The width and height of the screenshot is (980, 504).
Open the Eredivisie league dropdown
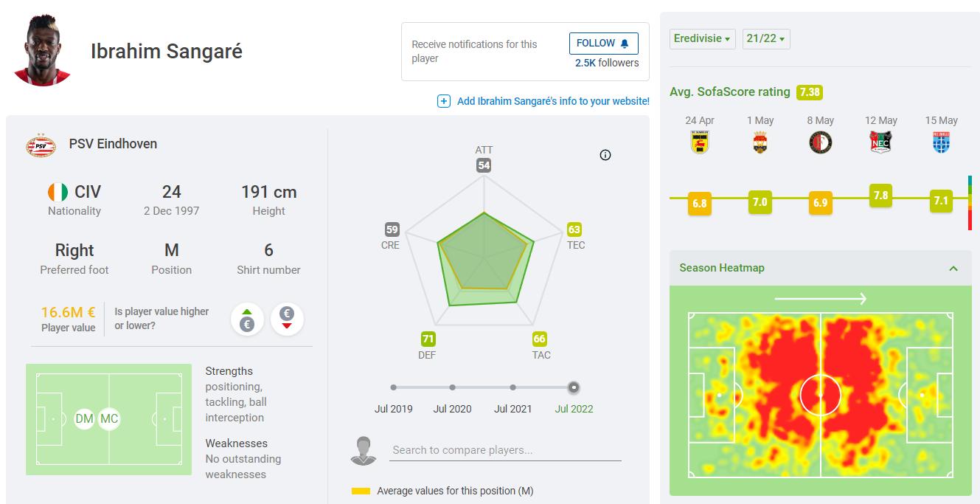[x=702, y=38]
